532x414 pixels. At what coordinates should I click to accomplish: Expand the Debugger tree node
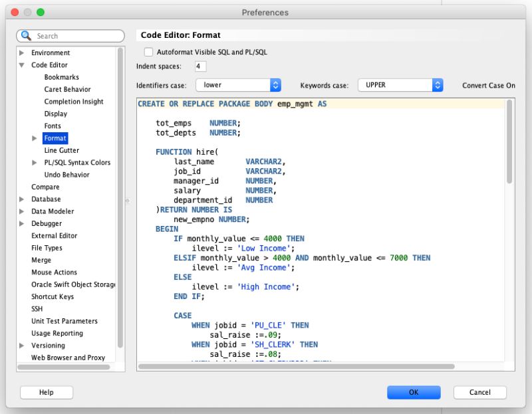point(21,223)
